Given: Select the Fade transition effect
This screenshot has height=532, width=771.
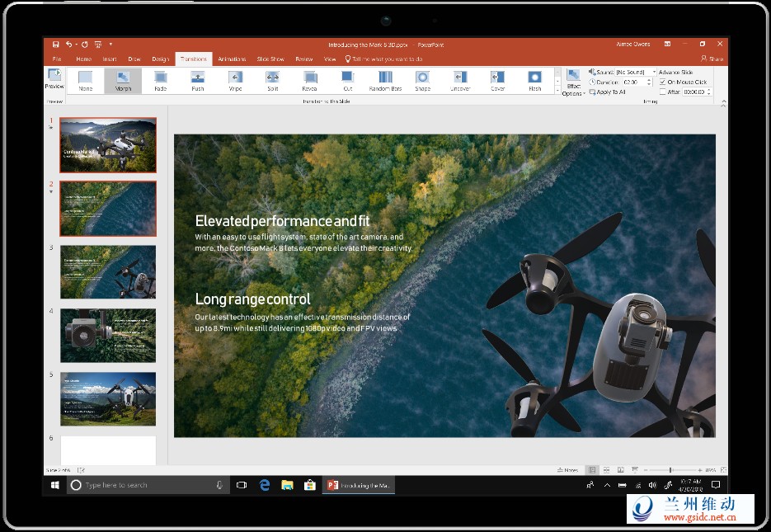Looking at the screenshot, I should [160, 80].
